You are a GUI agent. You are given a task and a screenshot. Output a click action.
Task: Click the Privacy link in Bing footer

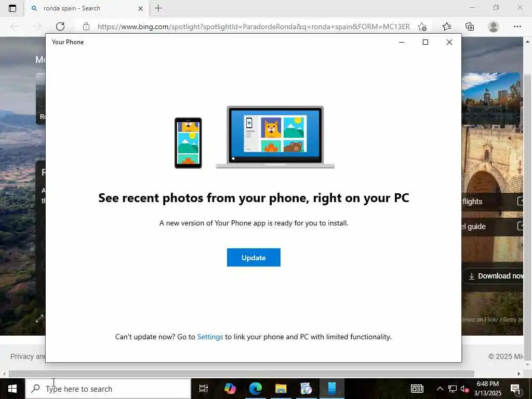[28, 356]
